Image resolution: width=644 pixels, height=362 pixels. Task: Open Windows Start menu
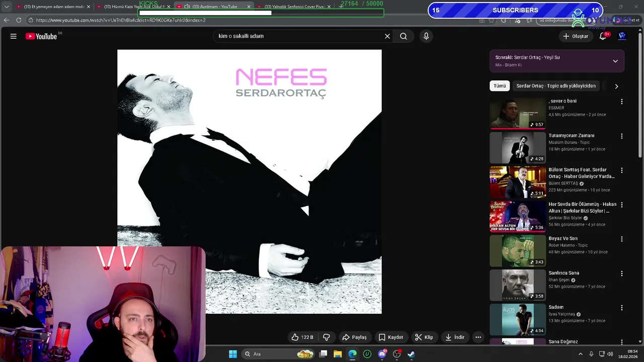(233, 354)
